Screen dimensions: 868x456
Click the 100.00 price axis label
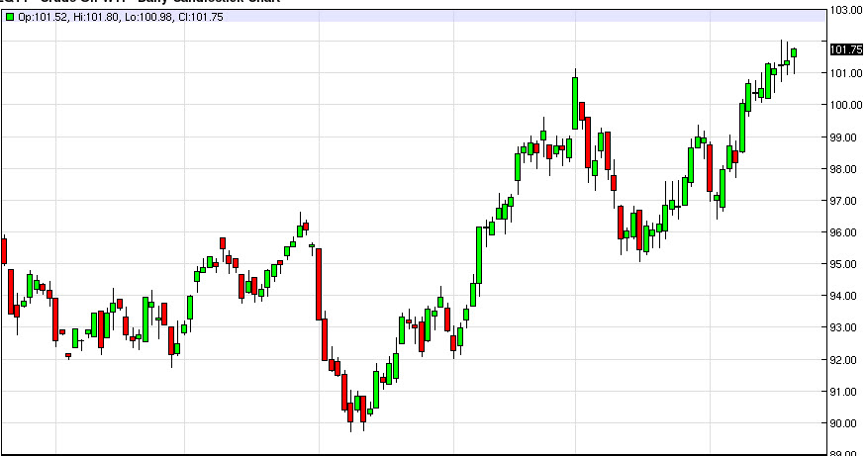coord(846,105)
